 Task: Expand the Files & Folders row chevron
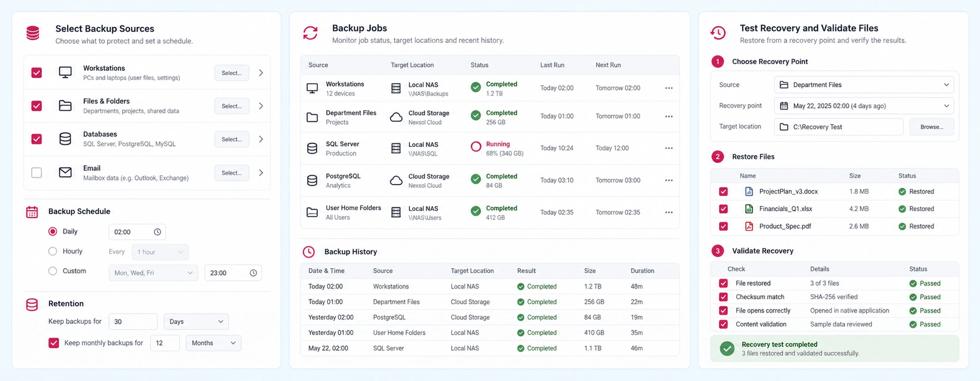[261, 106]
